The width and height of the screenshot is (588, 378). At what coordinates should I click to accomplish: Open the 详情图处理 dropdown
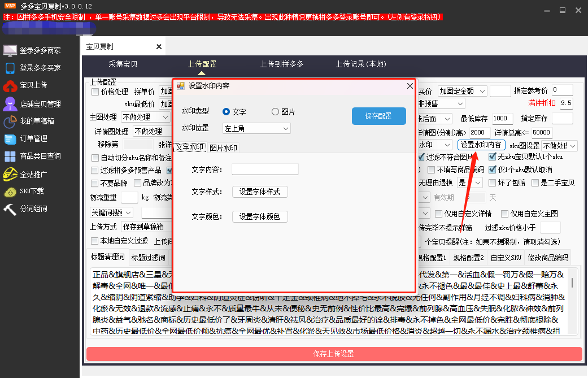[x=153, y=132]
